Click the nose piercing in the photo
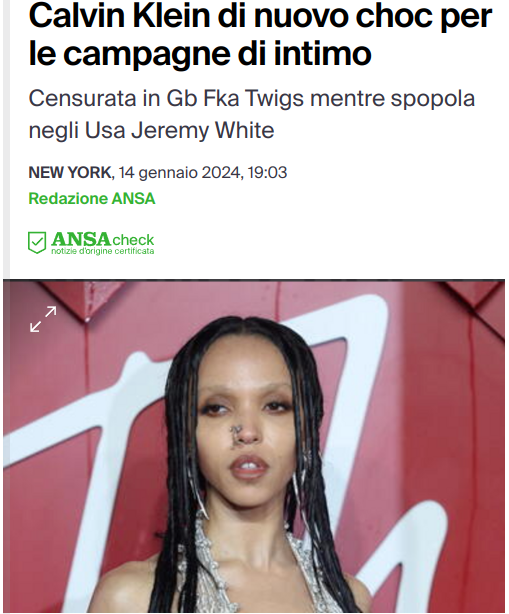The width and height of the screenshot is (509, 614). pyautogui.click(x=236, y=430)
